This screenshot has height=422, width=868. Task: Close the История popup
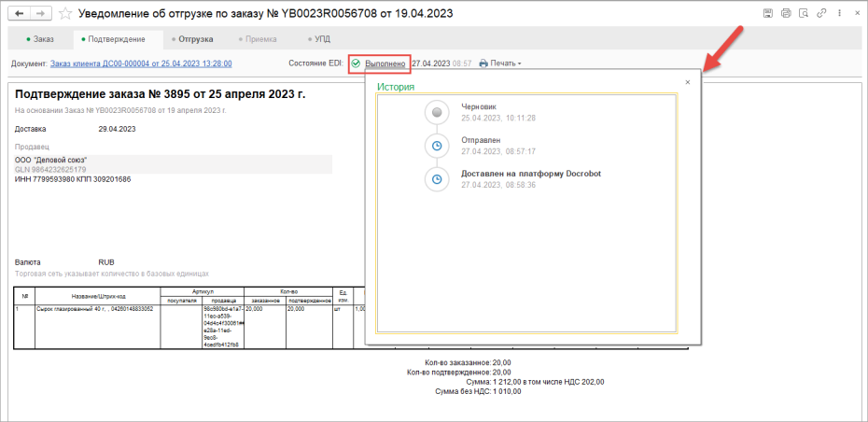688,82
